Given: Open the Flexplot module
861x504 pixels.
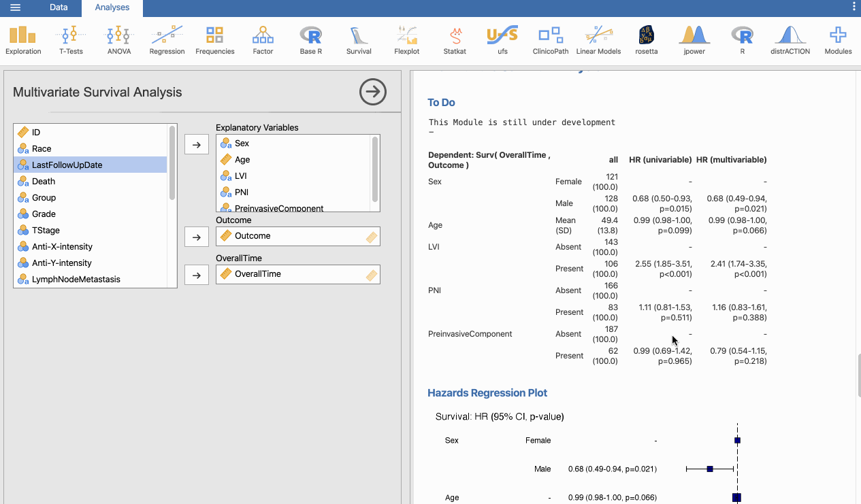Looking at the screenshot, I should pyautogui.click(x=407, y=41).
